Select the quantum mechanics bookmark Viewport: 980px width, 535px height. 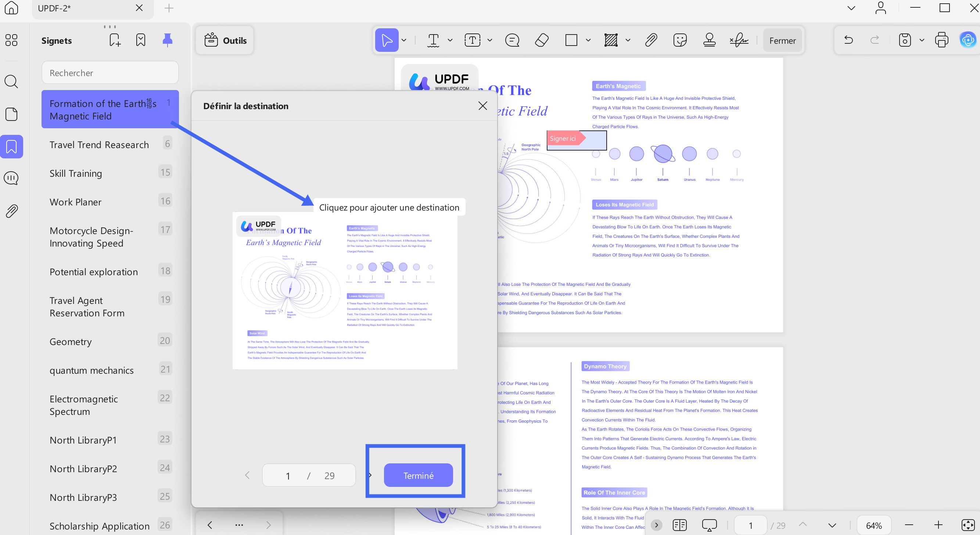(x=110, y=370)
